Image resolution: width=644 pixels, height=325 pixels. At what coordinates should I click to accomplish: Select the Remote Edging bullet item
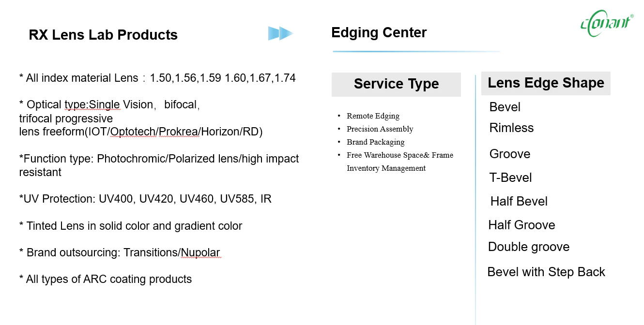pos(373,116)
